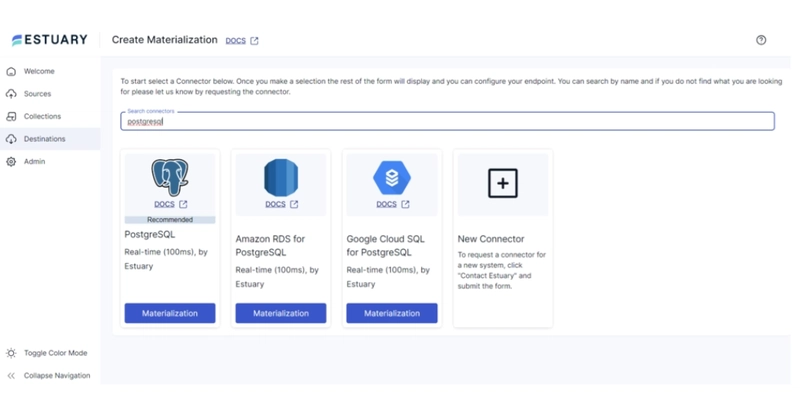Click the New Connector plus icon

click(503, 183)
